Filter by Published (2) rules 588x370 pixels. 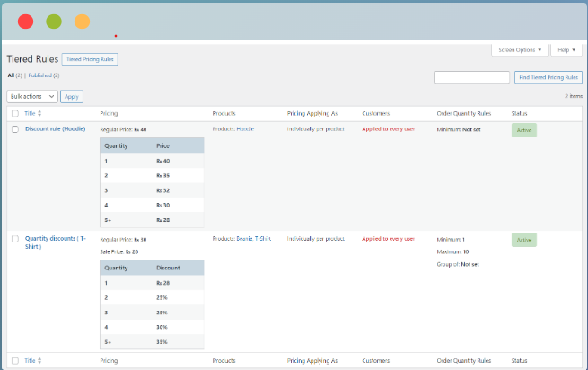[44, 75]
